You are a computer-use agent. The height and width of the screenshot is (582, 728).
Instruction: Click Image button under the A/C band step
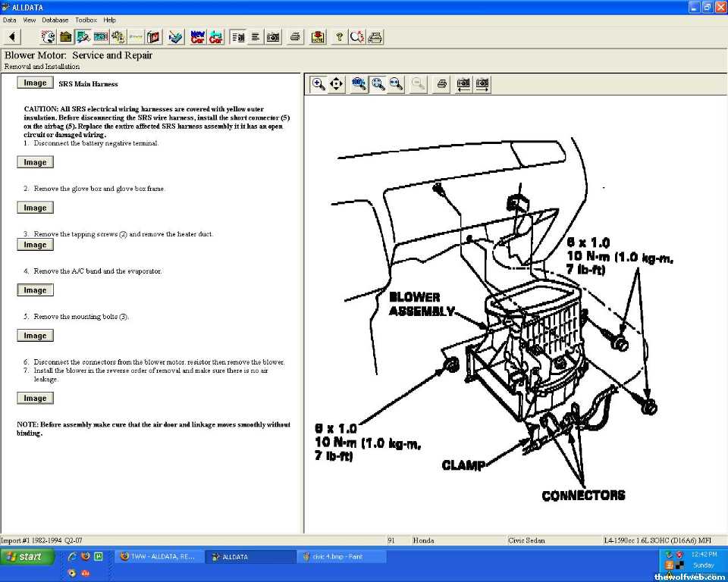click(35, 290)
